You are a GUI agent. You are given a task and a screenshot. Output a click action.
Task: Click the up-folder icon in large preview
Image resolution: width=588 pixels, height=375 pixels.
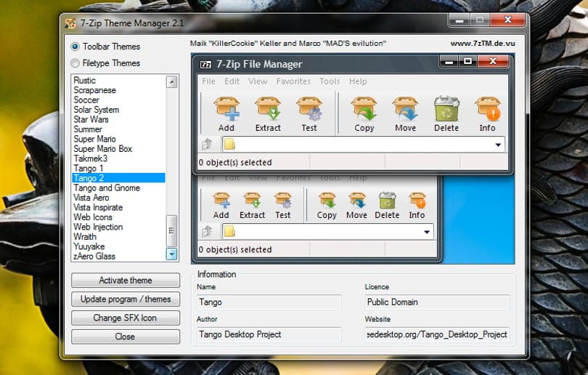pyautogui.click(x=208, y=144)
